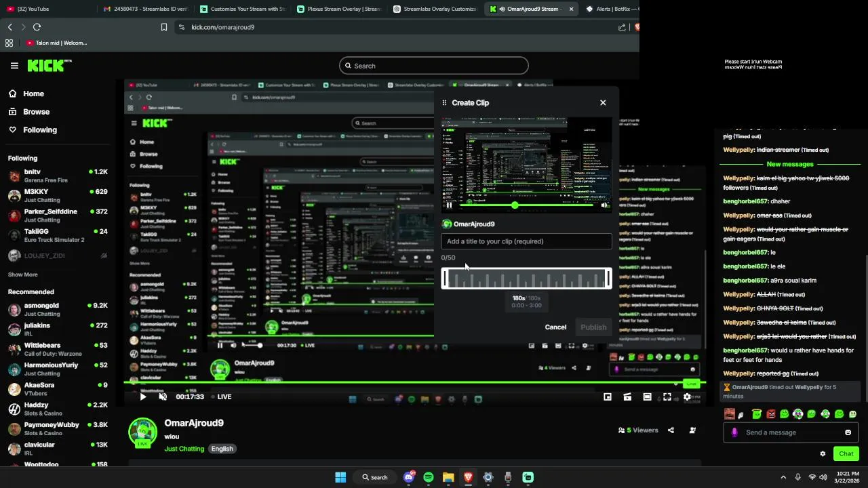Go to Home in Kick sidebar
The image size is (868, 488).
click(33, 94)
